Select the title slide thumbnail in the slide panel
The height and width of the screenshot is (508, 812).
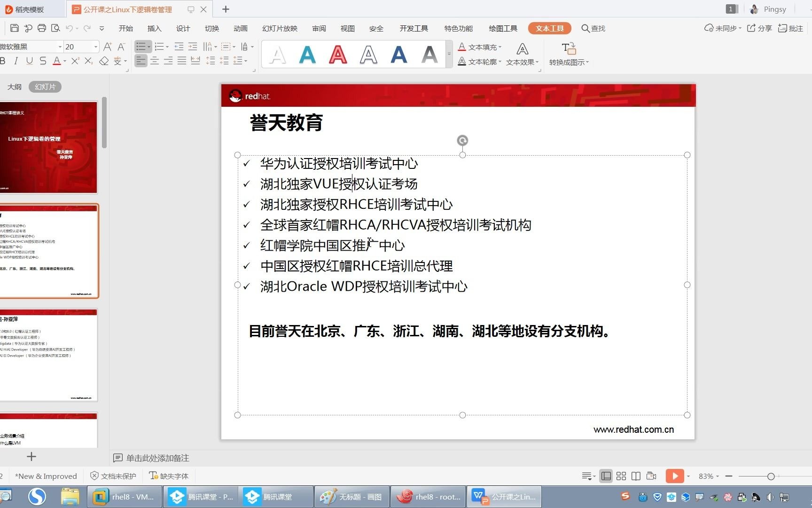(48, 147)
